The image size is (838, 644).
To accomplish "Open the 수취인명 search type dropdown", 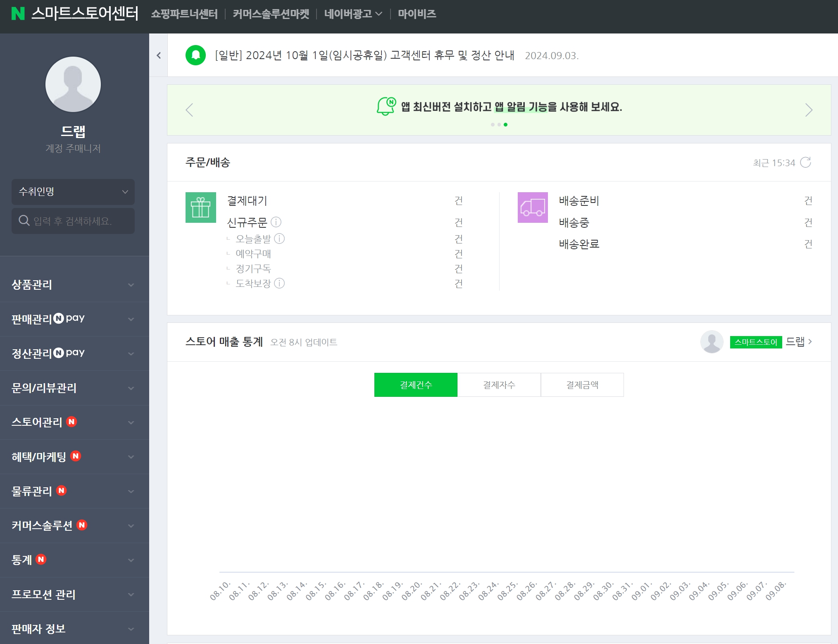I will [73, 192].
